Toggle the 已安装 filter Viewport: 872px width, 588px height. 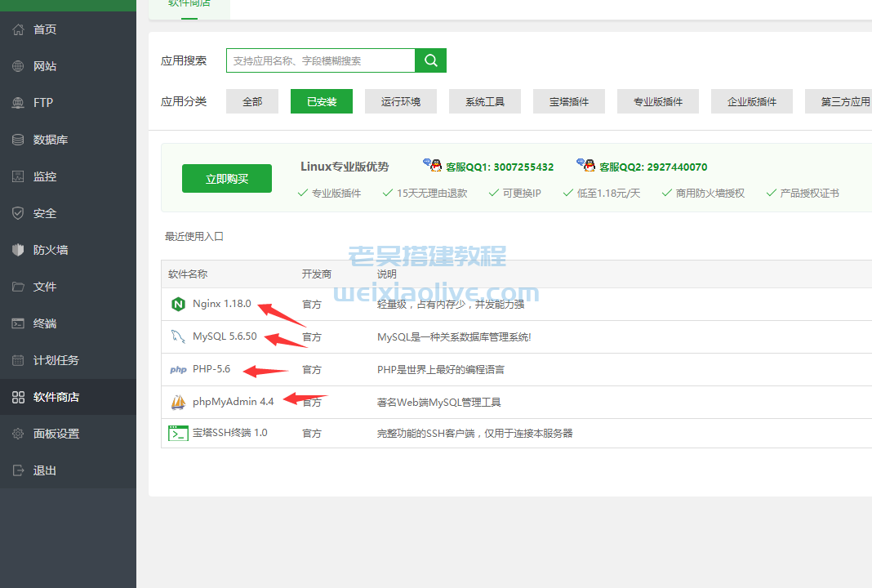click(x=321, y=100)
